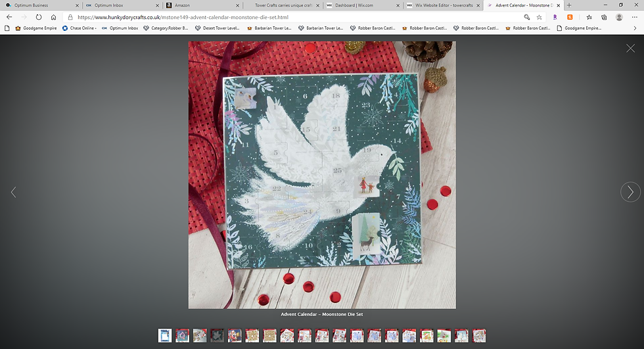Show the next gallery image
Viewport: 644px width, 349px height.
pyautogui.click(x=630, y=192)
